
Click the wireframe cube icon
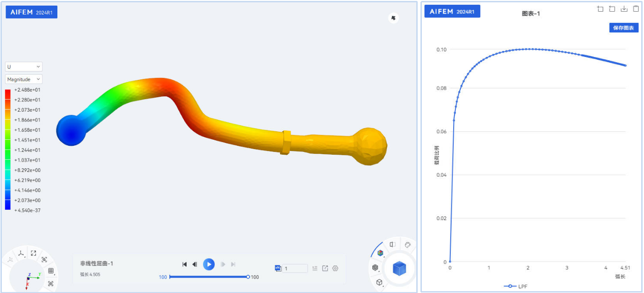click(x=379, y=282)
